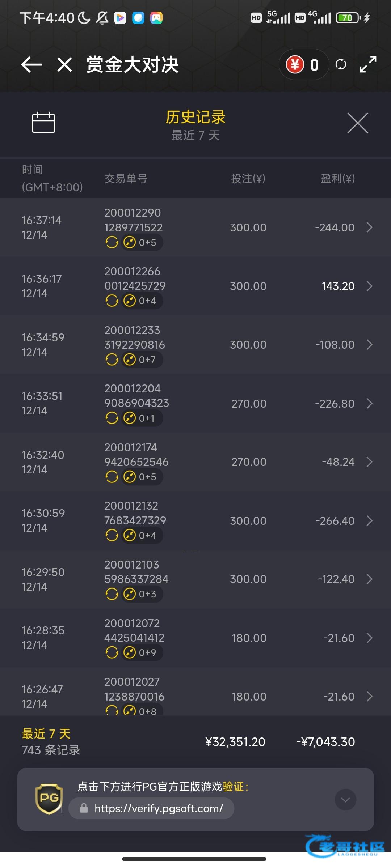
Task: Toggle fullscreen with expand arrows icon
Action: pos(368,64)
